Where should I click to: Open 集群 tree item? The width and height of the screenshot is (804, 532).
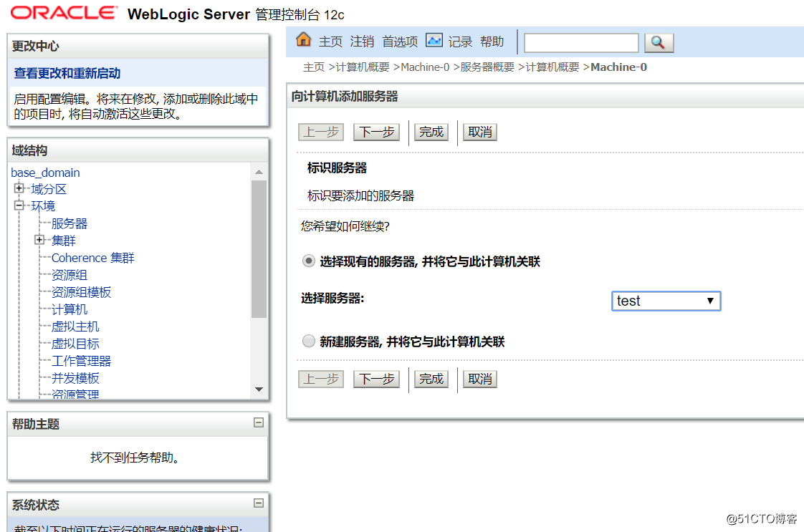pos(63,241)
